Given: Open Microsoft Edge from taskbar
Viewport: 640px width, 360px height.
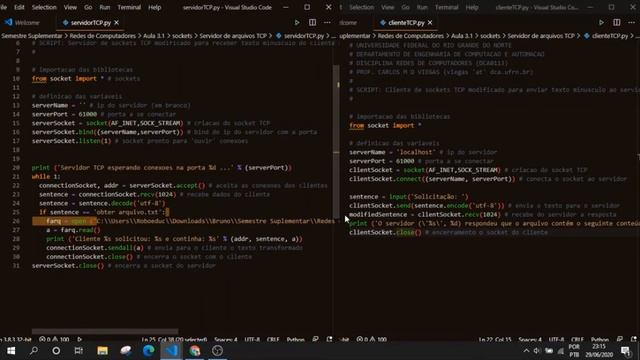Looking at the screenshot, I should (x=149, y=351).
